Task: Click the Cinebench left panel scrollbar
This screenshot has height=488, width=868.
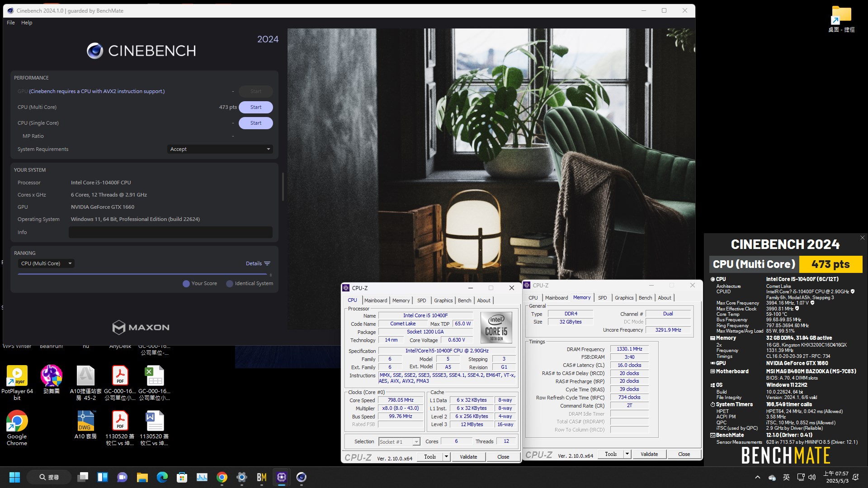Action: 283,186
